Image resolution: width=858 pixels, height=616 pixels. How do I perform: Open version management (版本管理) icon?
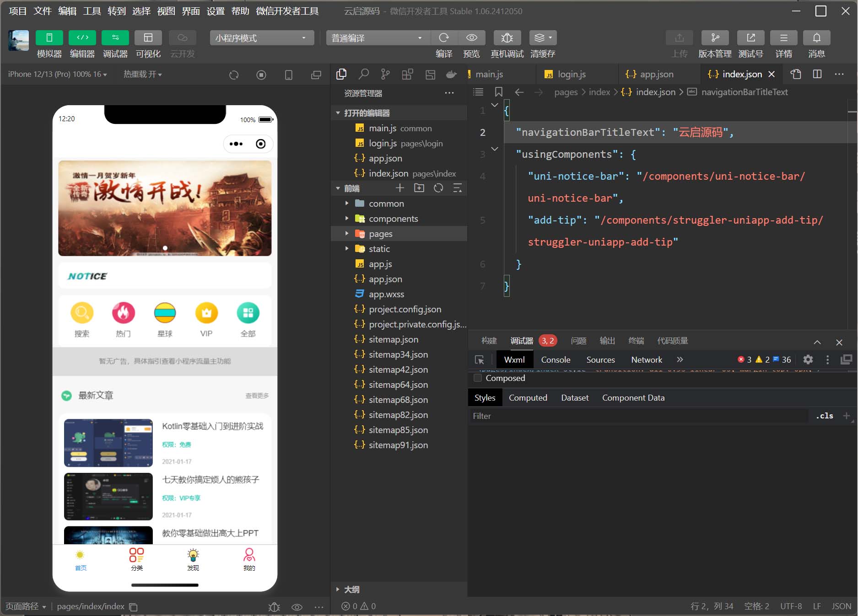pos(715,38)
